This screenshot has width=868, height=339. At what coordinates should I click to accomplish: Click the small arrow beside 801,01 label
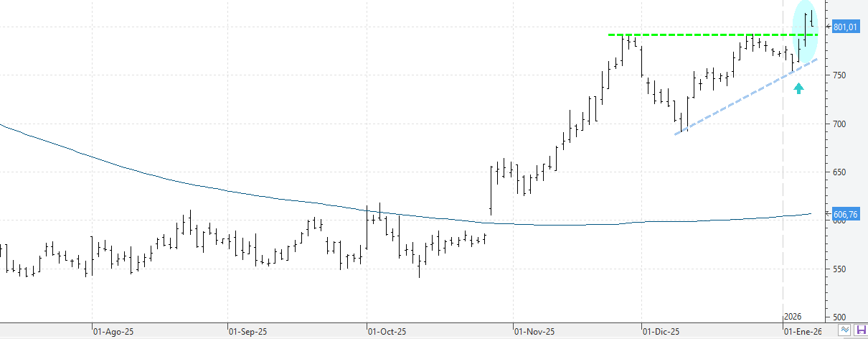828,27
